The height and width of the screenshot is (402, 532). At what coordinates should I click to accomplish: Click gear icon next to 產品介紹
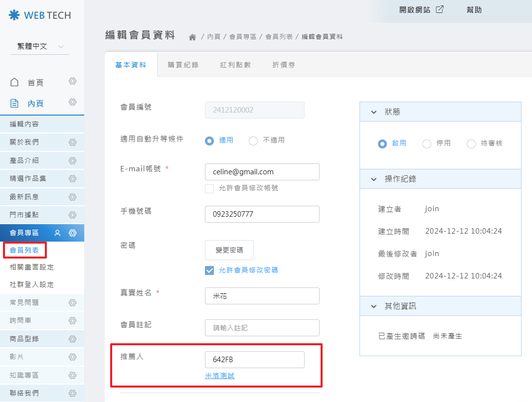72,160
